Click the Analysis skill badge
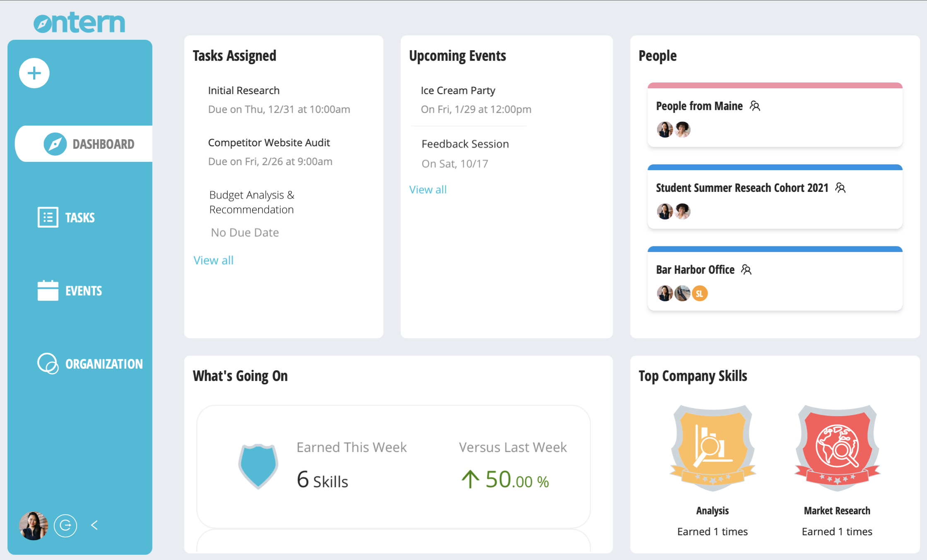927x560 pixels. coord(712,448)
